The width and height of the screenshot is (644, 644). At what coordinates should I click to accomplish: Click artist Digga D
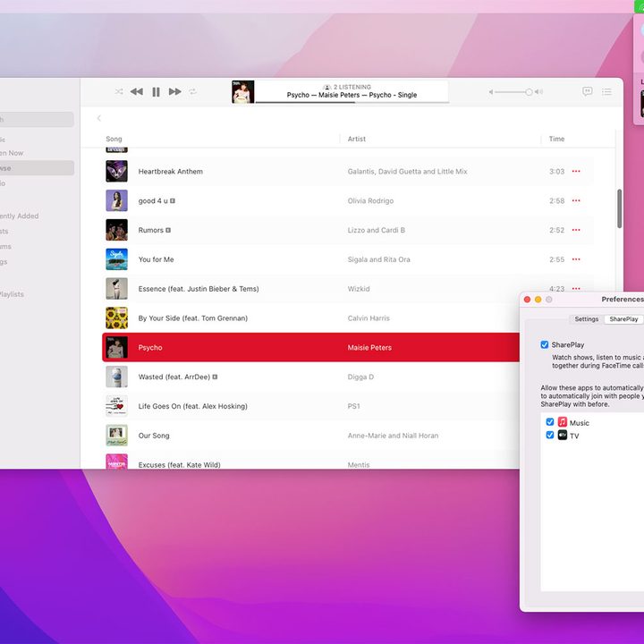click(360, 377)
